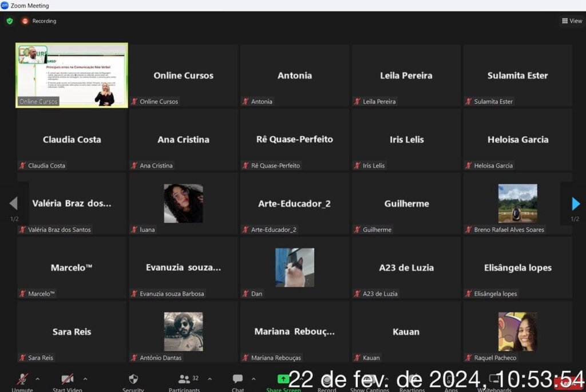Open the Chat panel
The image size is (586, 392).
pyautogui.click(x=237, y=379)
